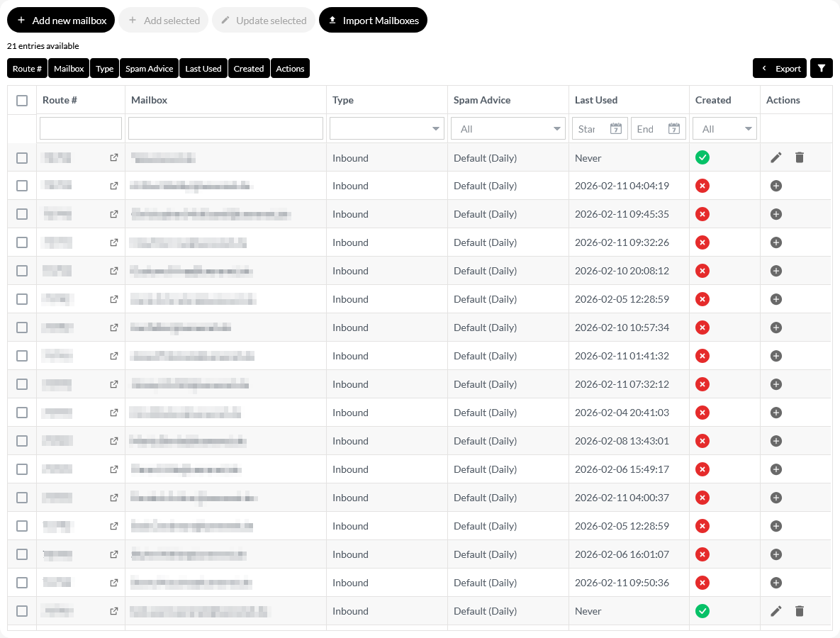840x638 pixels.
Task: Click plus icon for row used 2026-02-11 04:04:19
Action: point(776,186)
